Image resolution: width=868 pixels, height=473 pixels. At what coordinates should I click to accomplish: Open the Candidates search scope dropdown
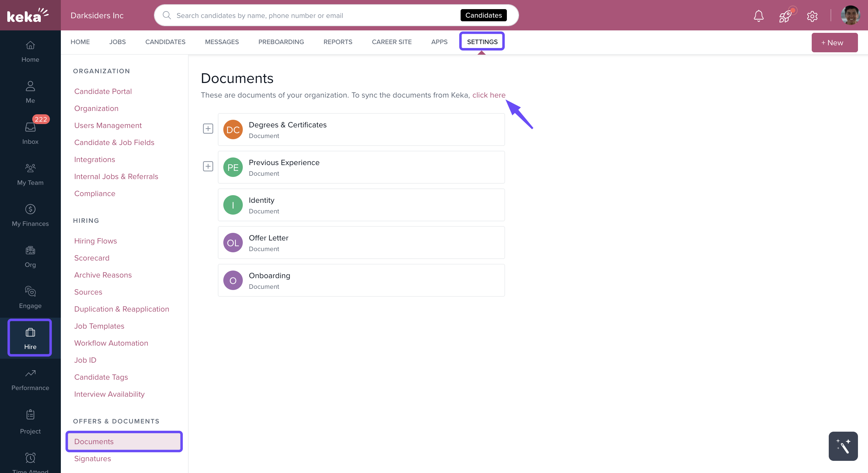(483, 16)
